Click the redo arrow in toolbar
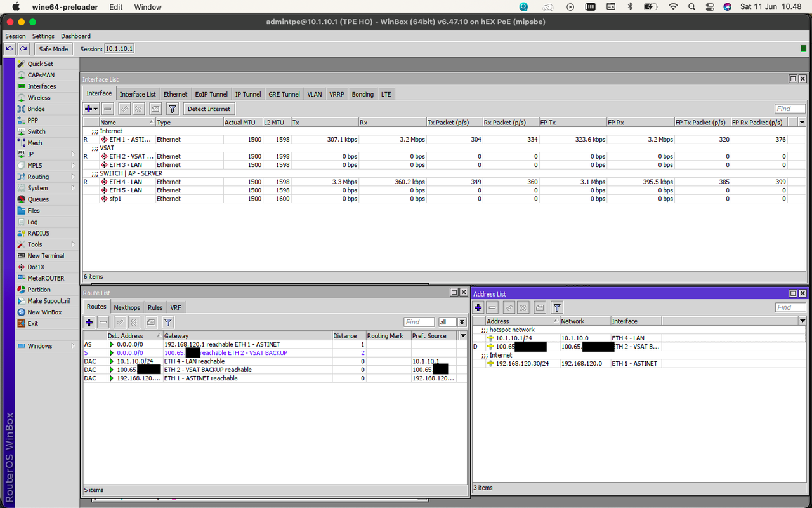Screen dimensions: 812x508 pyautogui.click(x=23, y=49)
